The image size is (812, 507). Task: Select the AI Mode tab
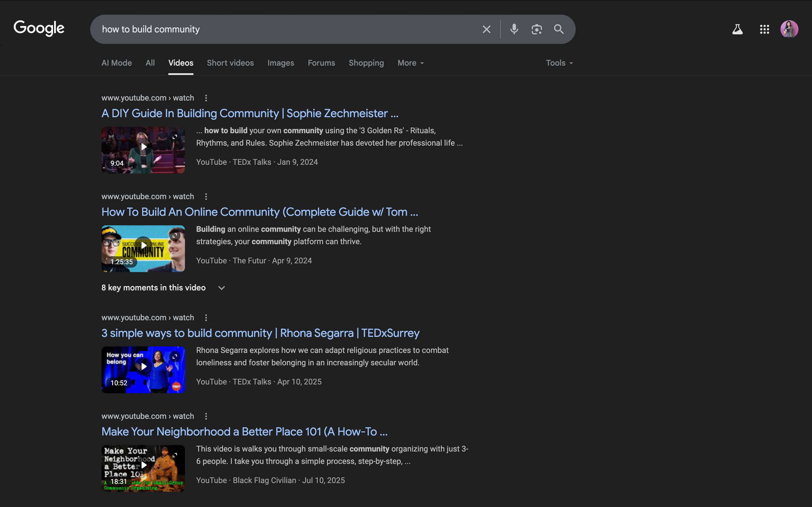(x=116, y=63)
